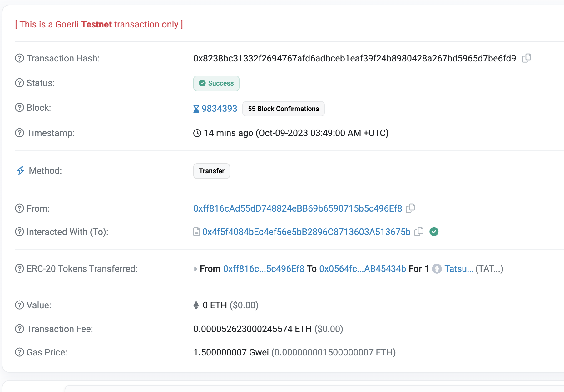
Task: Open recipient address 0x0564fc...AB45434b
Action: point(362,268)
